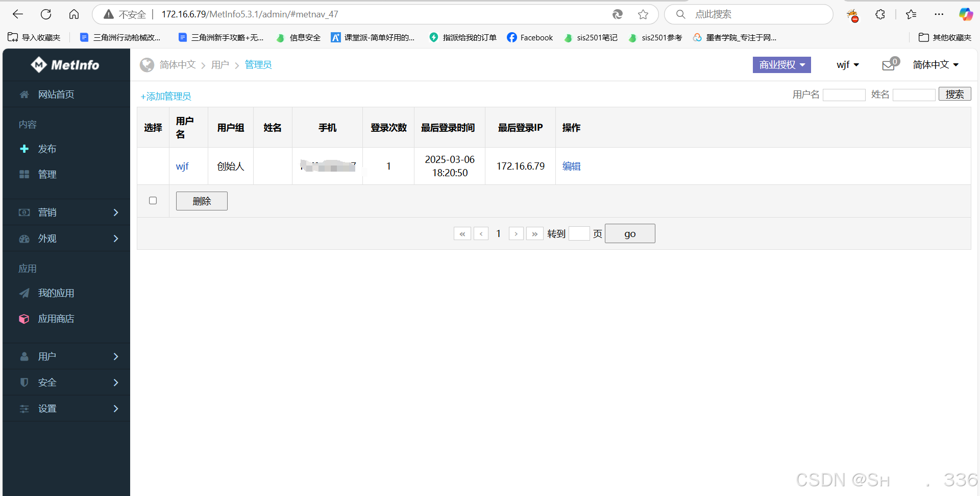Click +添加管理员 link
The height and width of the screenshot is (496, 980).
(166, 97)
